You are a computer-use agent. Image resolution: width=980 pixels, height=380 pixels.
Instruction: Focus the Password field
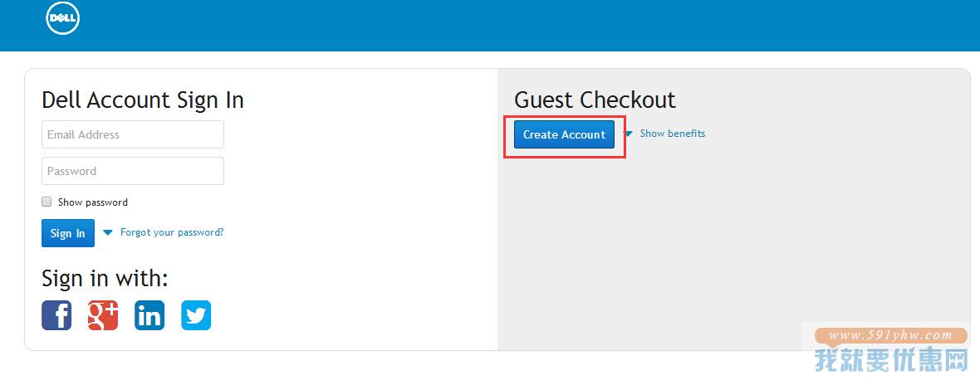point(133,171)
